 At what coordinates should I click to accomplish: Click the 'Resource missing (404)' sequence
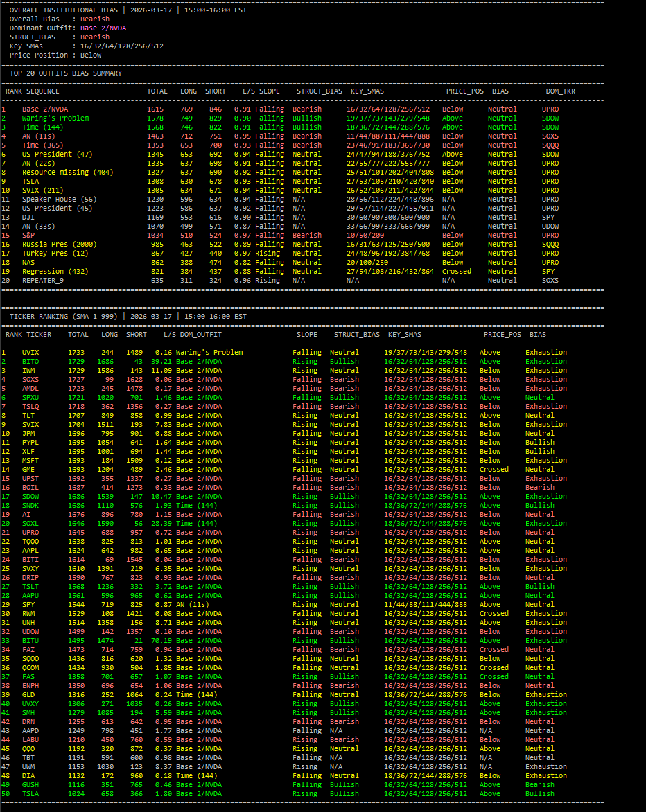coord(68,172)
